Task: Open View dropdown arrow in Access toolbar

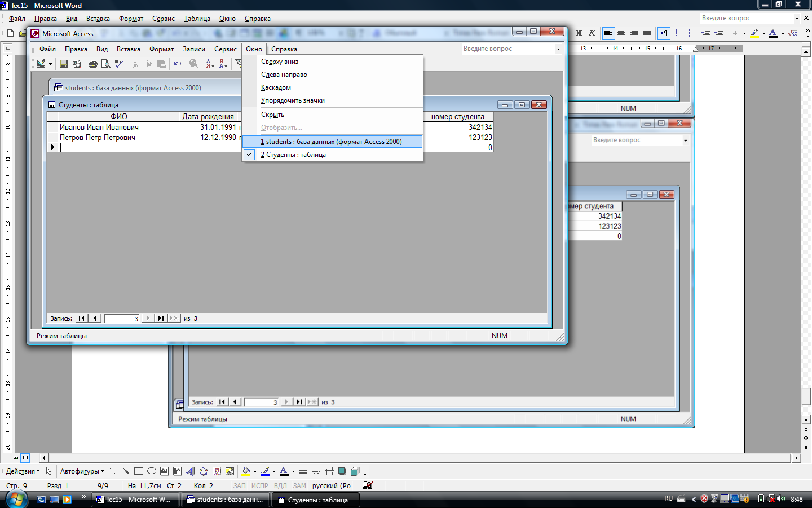Action: [x=50, y=64]
